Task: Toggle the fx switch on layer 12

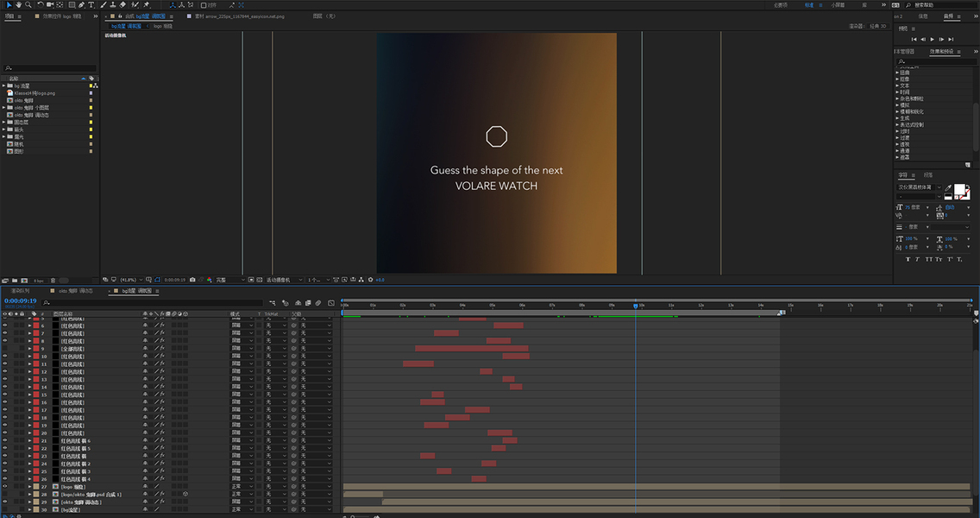Action: [162, 371]
